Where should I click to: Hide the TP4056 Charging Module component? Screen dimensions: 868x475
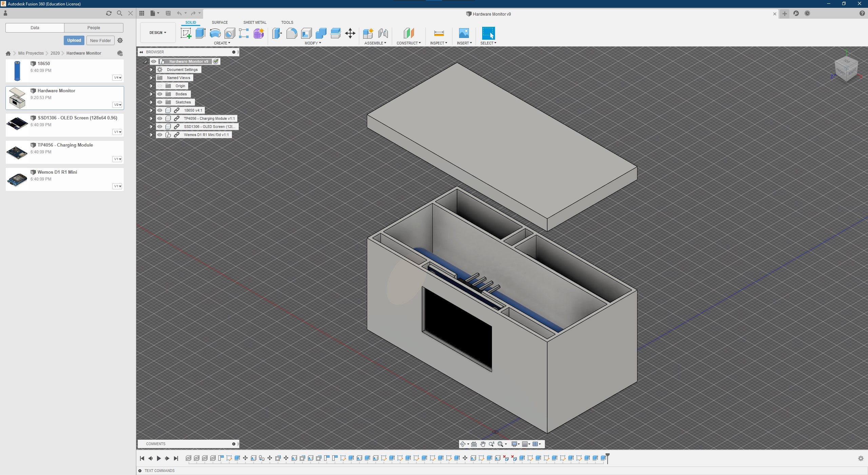click(x=160, y=118)
